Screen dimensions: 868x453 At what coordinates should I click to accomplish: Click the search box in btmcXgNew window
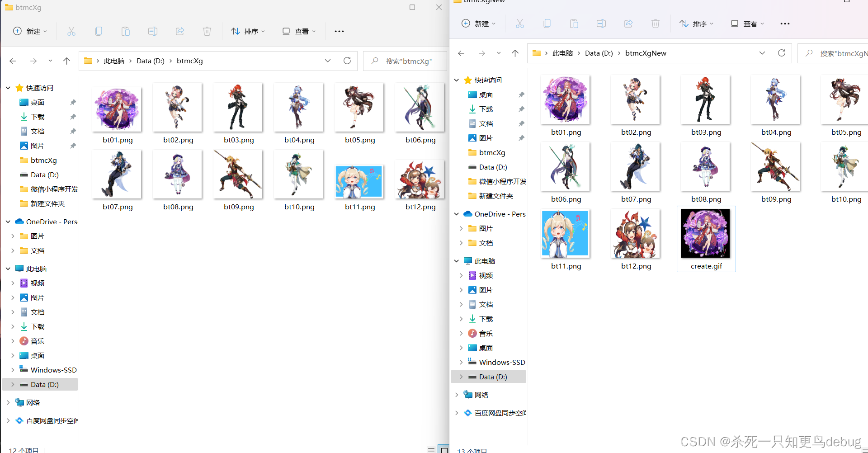click(833, 53)
